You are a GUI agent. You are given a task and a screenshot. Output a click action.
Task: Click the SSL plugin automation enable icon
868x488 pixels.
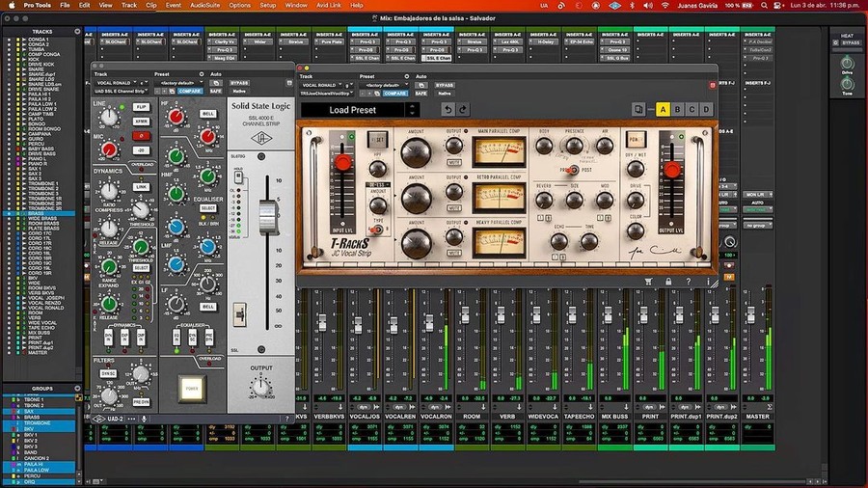tap(215, 83)
